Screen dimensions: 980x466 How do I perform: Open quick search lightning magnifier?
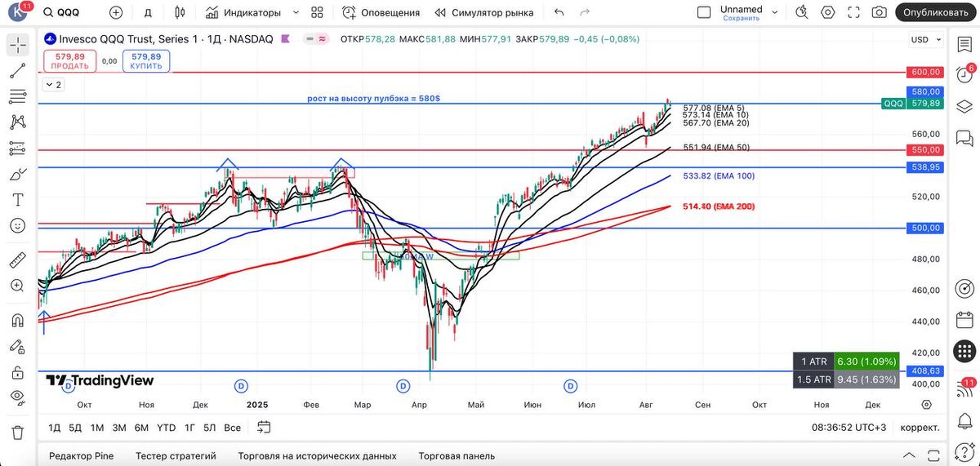pos(802,12)
